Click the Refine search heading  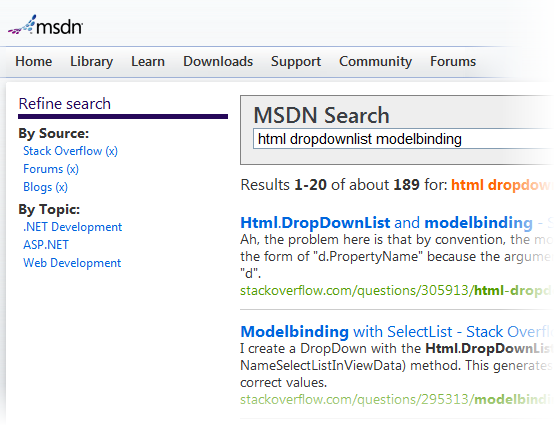click(x=65, y=104)
